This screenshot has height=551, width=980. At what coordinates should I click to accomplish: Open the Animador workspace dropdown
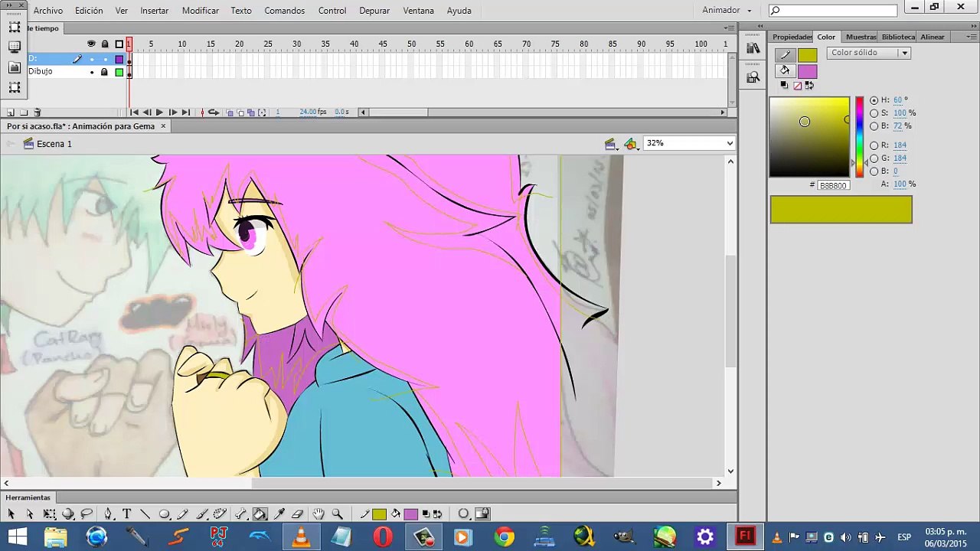pos(727,11)
